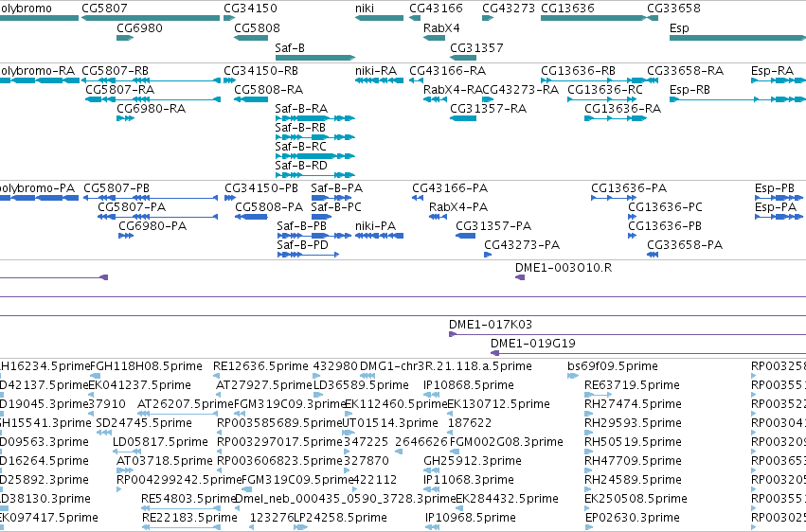Click the Saf-B-PB protein
Image resolution: width=806 pixels, height=532 pixels.
point(314,236)
